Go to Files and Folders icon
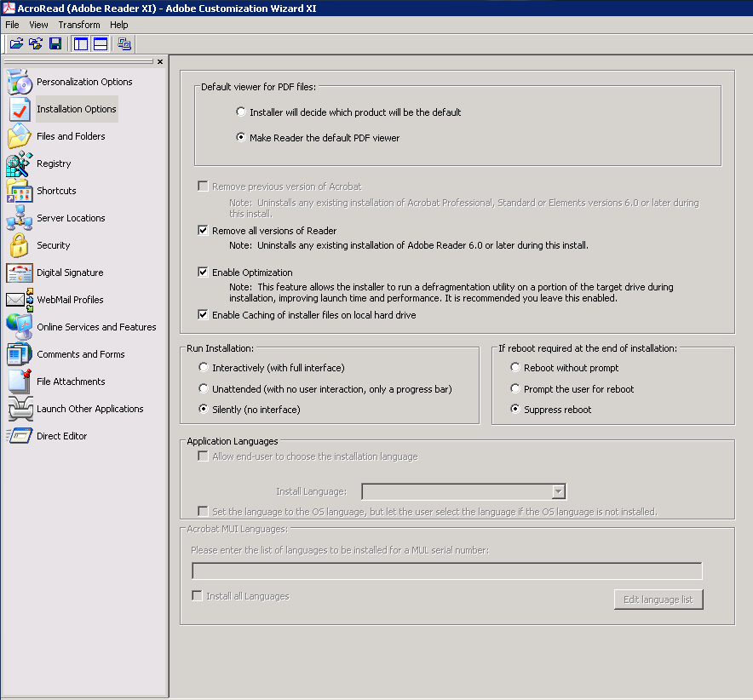Viewport: 753px width, 700px height. [x=19, y=136]
